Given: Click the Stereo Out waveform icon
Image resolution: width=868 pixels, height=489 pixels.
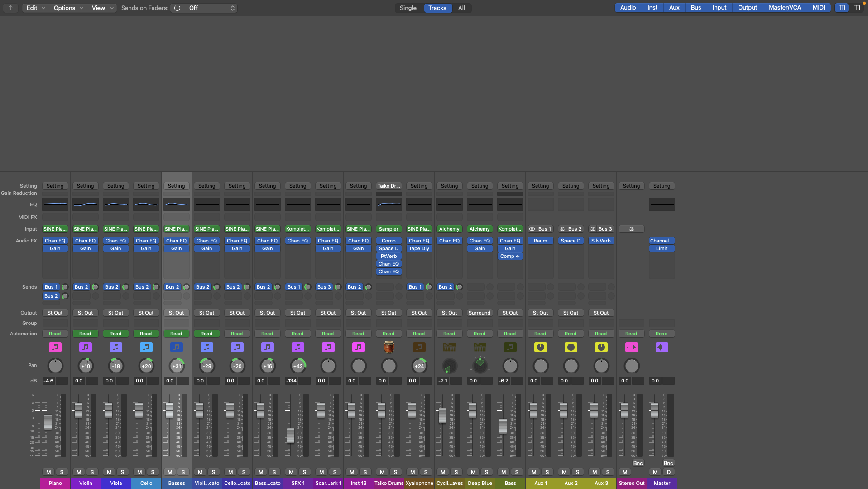Looking at the screenshot, I should [631, 347].
